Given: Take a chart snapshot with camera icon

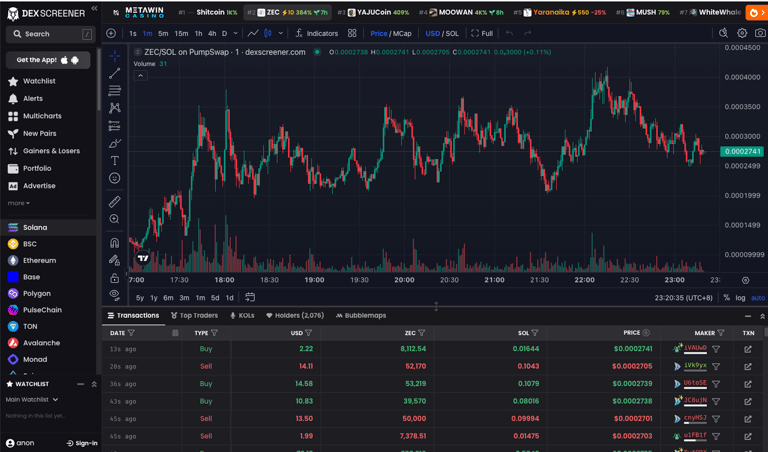Looking at the screenshot, I should point(760,33).
